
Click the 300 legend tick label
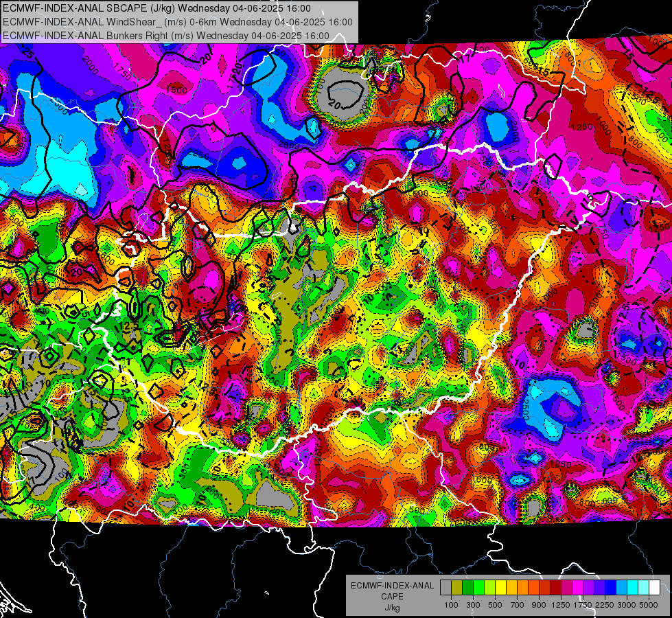click(473, 605)
